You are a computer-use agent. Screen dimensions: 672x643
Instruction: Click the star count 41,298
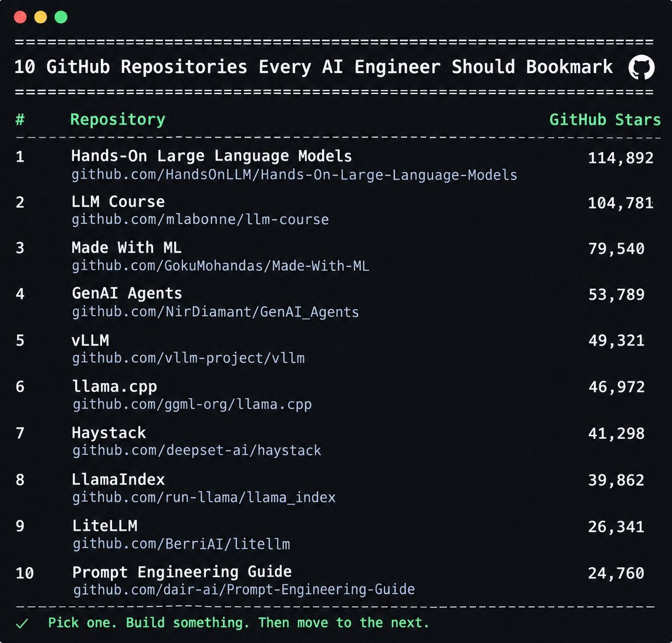pos(616,434)
